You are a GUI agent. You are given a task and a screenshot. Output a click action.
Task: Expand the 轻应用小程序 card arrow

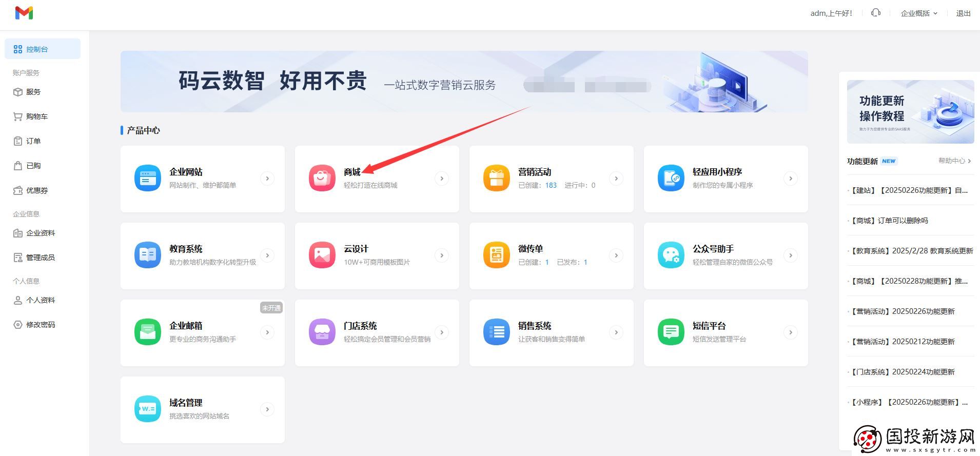[x=790, y=179]
